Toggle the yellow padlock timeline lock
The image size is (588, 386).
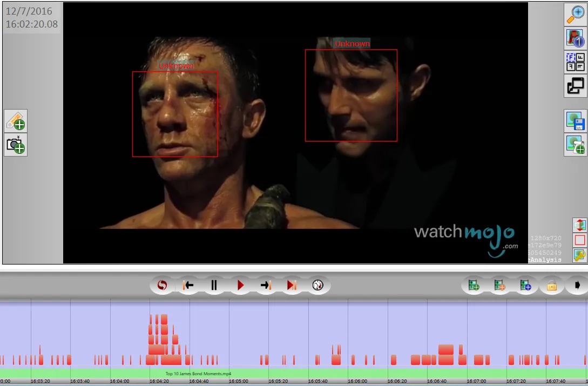[x=552, y=286]
